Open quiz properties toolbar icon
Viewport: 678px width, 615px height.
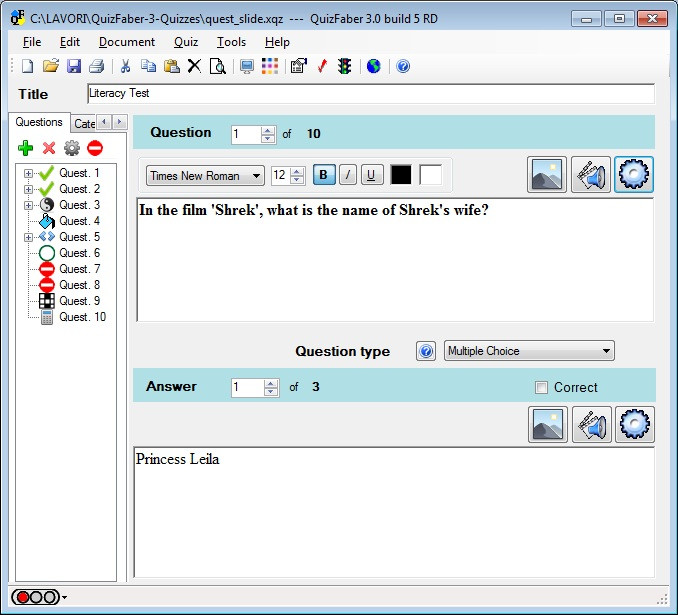pyautogui.click(x=299, y=66)
